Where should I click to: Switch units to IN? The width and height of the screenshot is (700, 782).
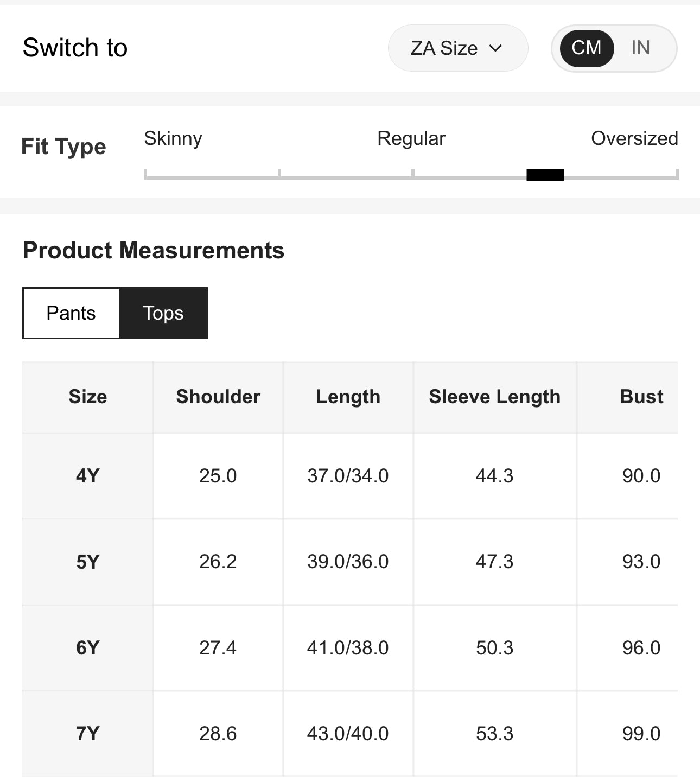click(x=640, y=48)
